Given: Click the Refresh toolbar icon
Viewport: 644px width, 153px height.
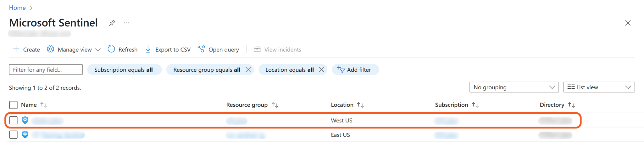Looking at the screenshot, I should [x=111, y=49].
